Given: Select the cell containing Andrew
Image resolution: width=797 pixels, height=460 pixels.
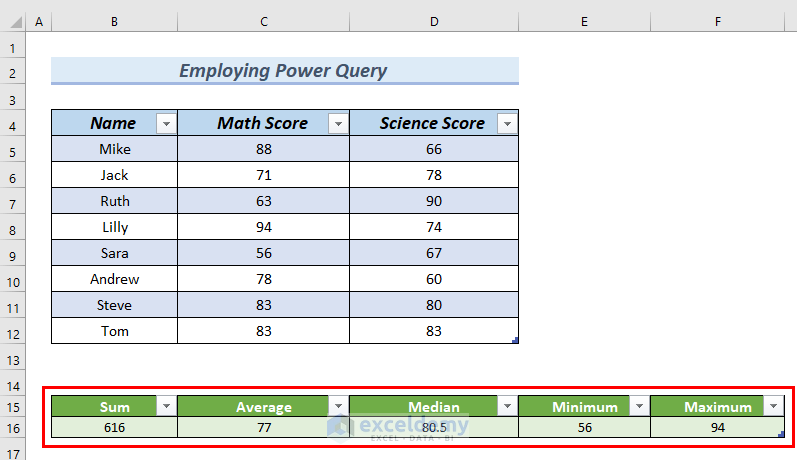Looking at the screenshot, I should [114, 279].
